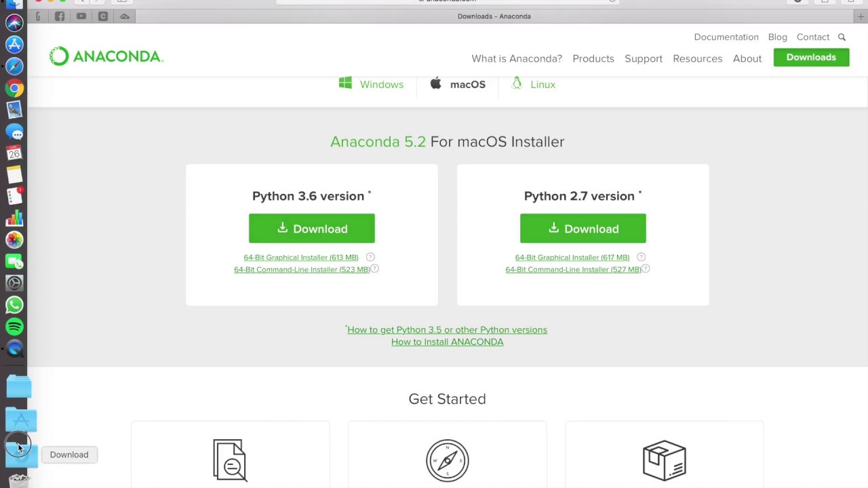Download the Python 2.7 version
The height and width of the screenshot is (488, 868).
(583, 228)
